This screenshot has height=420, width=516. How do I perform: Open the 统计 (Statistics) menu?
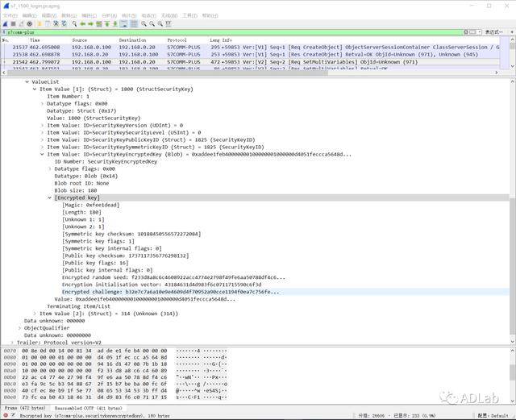click(130, 15)
